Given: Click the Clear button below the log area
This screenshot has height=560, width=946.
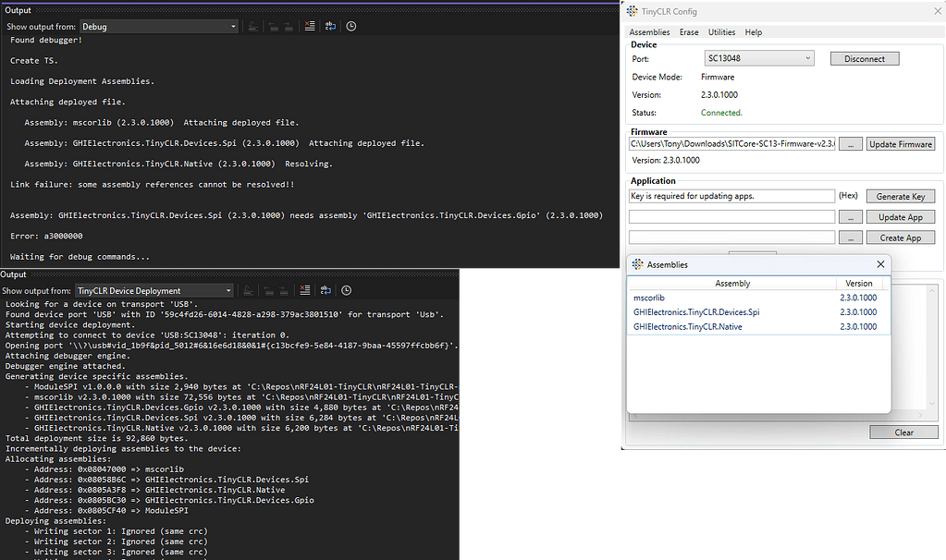Looking at the screenshot, I should coord(903,432).
